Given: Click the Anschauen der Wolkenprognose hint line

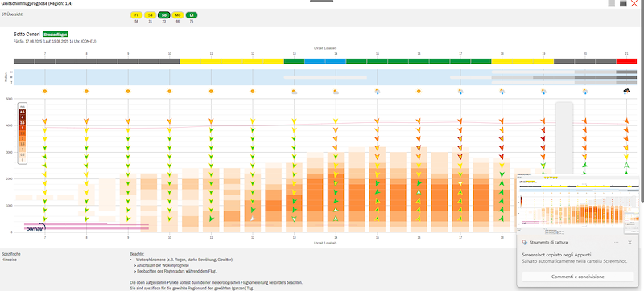Looking at the screenshot, I should tap(161, 265).
